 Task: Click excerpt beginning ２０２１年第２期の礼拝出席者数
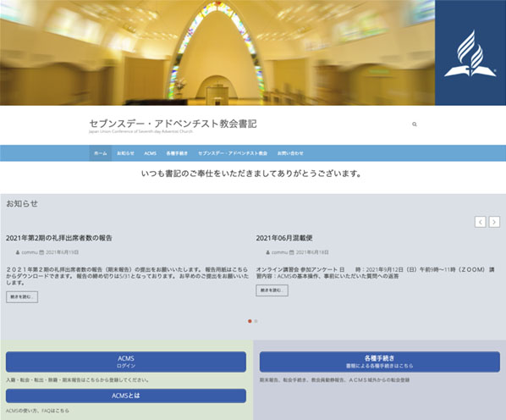coord(128,276)
